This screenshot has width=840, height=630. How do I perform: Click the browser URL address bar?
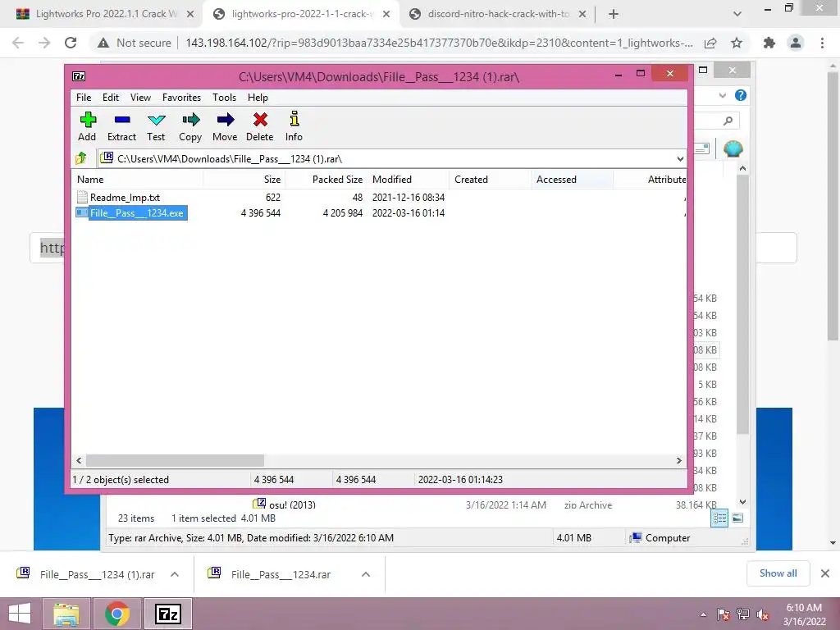[439, 43]
